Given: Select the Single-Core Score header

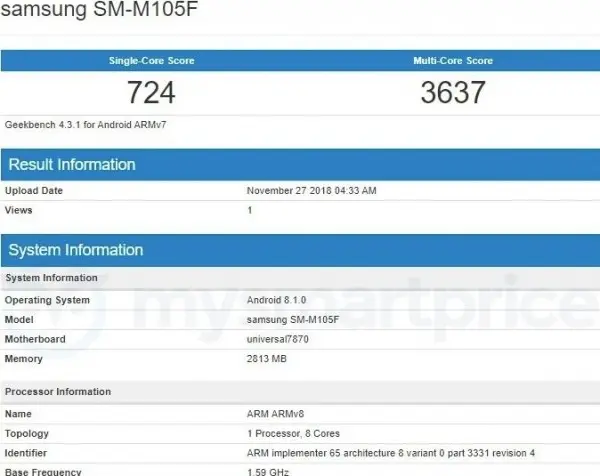Looking at the screenshot, I should pyautogui.click(x=152, y=61).
